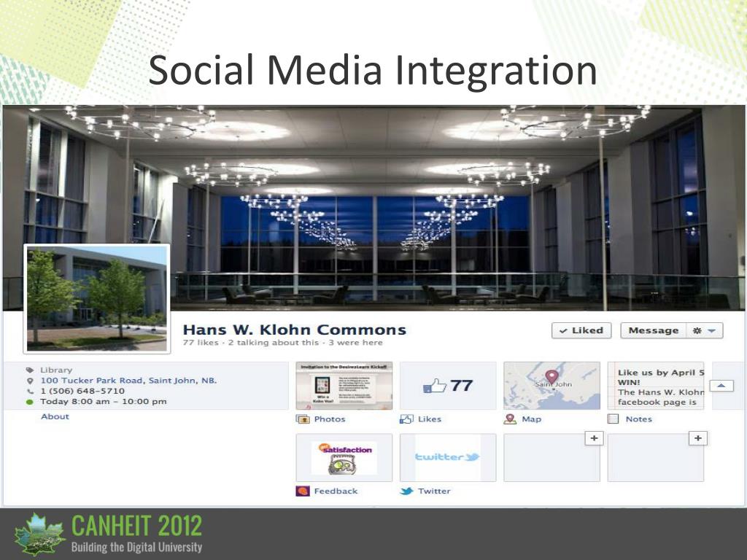Click the Hans W. Klohn Commons page title

[x=295, y=330]
